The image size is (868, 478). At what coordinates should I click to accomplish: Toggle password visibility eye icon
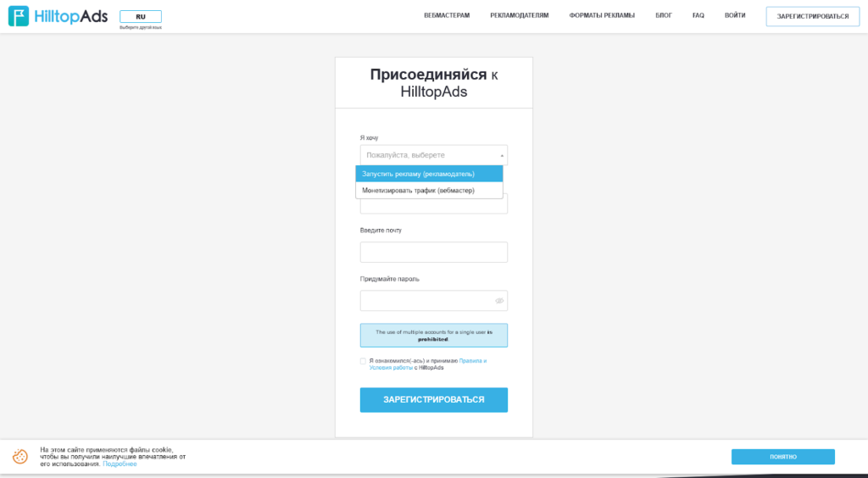pyautogui.click(x=499, y=301)
